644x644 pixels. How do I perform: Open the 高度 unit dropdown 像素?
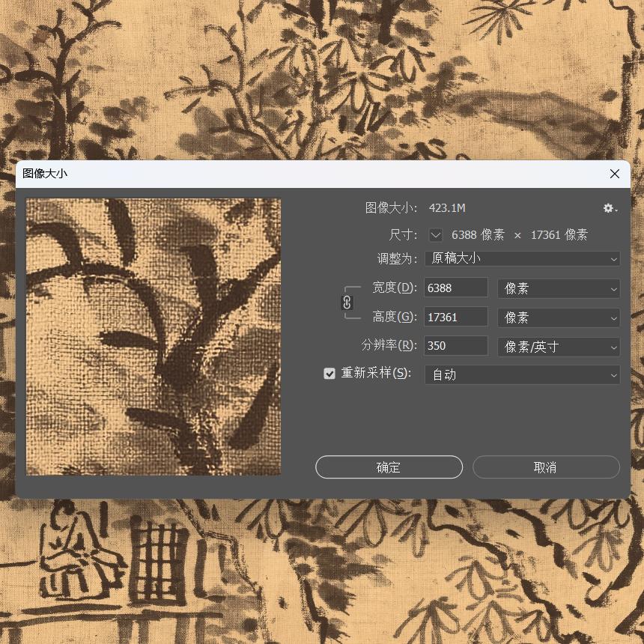559,318
